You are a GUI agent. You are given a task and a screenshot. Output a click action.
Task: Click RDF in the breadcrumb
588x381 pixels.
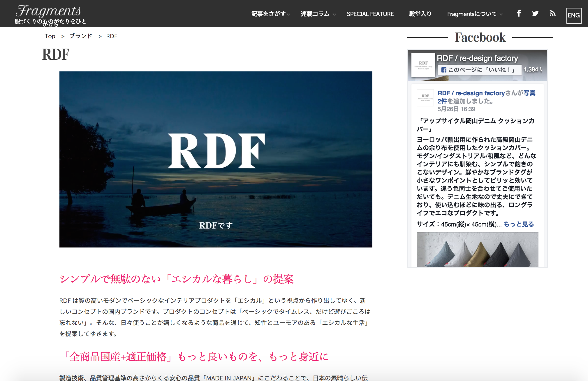click(112, 36)
